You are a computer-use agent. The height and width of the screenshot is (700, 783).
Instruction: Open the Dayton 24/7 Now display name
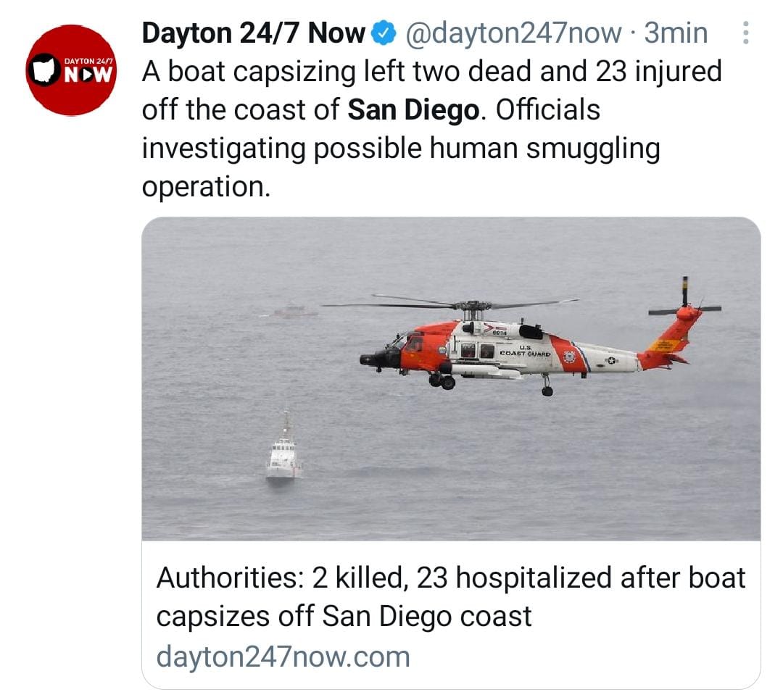pos(254,33)
